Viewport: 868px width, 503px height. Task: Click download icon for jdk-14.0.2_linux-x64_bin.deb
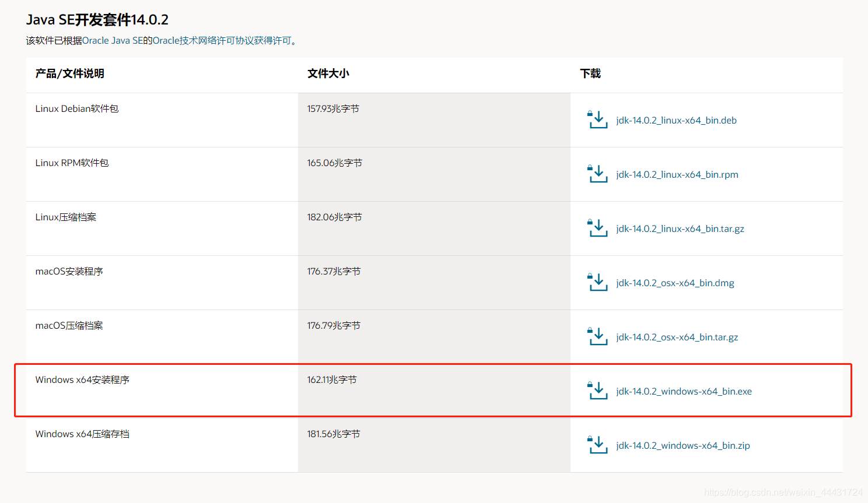point(598,120)
